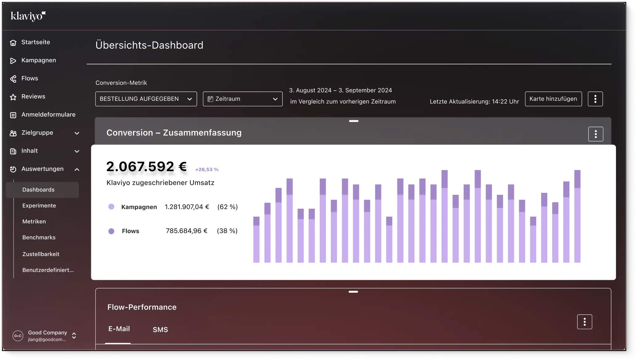Viewport: 641px width, 364px height.
Task: Click the Klaviyo logo
Action: click(x=28, y=16)
